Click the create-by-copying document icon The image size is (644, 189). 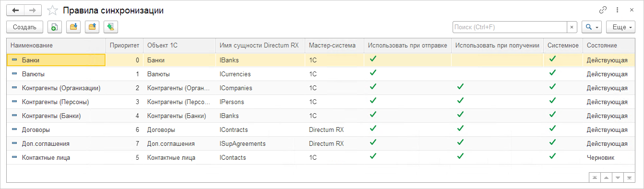point(55,27)
